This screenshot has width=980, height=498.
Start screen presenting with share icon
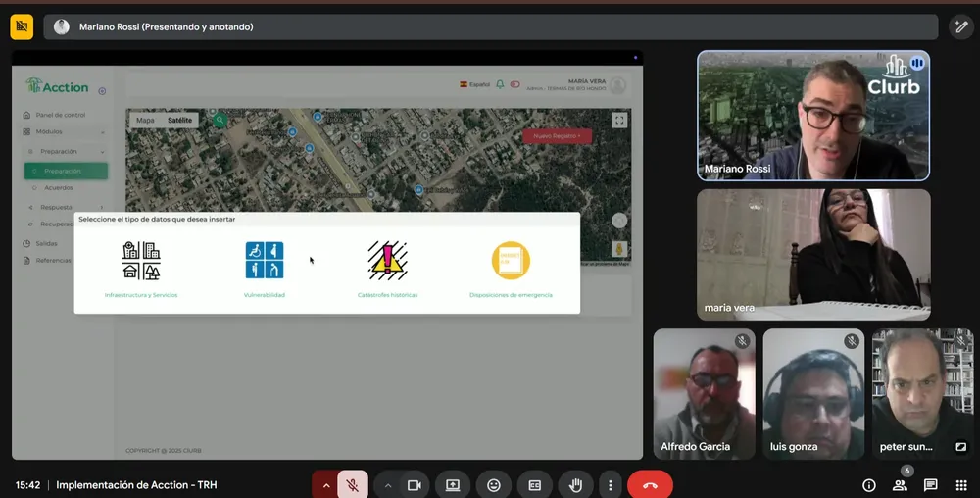click(453, 485)
